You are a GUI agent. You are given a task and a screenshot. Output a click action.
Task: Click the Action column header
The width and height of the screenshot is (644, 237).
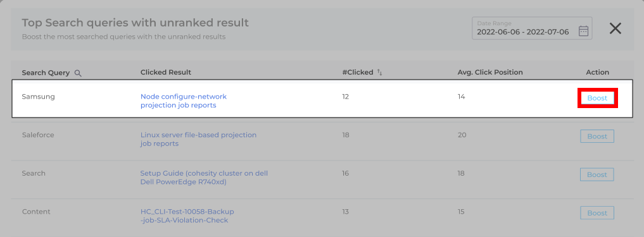coord(597,72)
